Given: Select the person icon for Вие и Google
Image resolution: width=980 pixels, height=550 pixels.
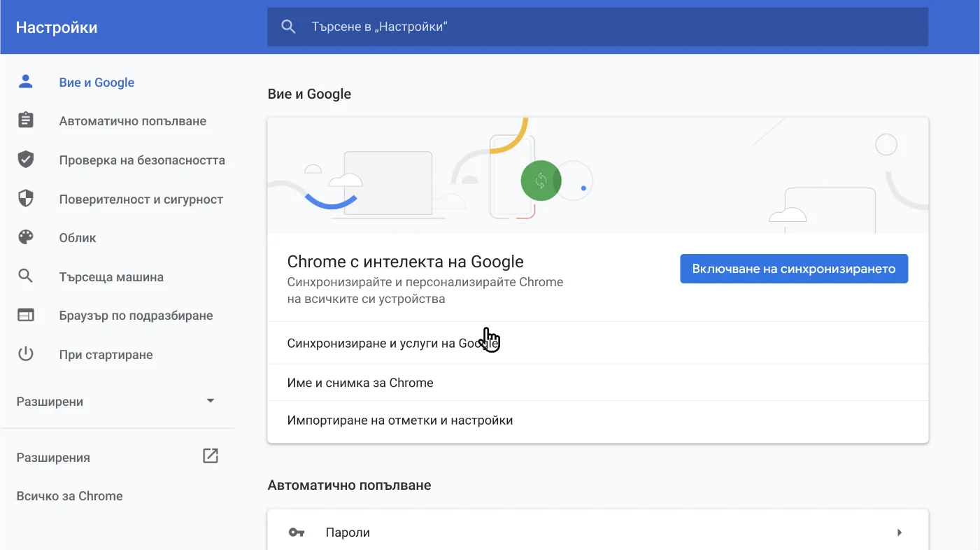Looking at the screenshot, I should 25,81.
